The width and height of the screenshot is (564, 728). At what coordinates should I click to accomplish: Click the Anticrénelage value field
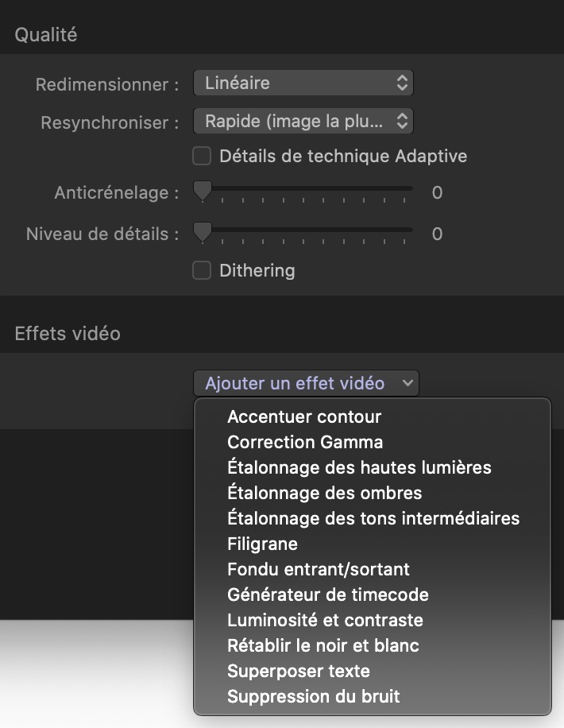(x=437, y=192)
